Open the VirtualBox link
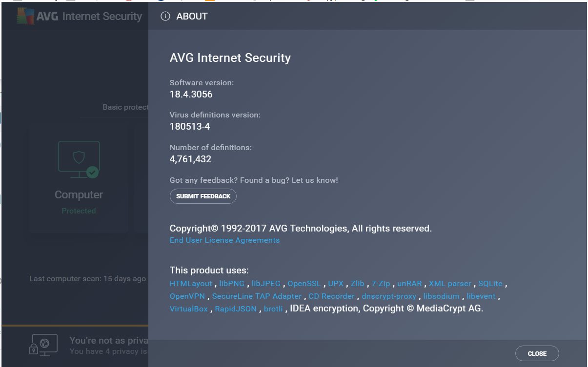 click(189, 309)
